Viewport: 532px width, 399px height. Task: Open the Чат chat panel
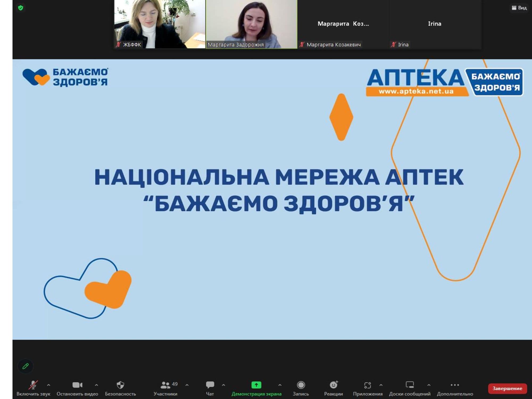(x=210, y=388)
